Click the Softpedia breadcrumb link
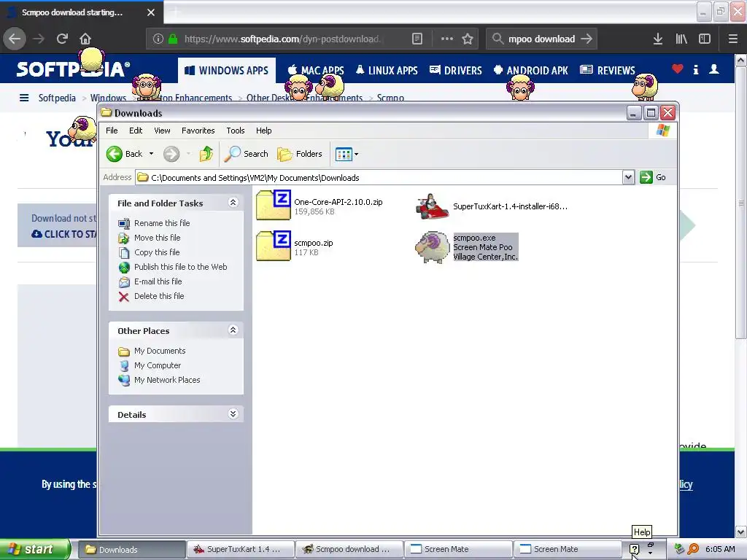Screen dimensions: 747x560 coord(57,98)
